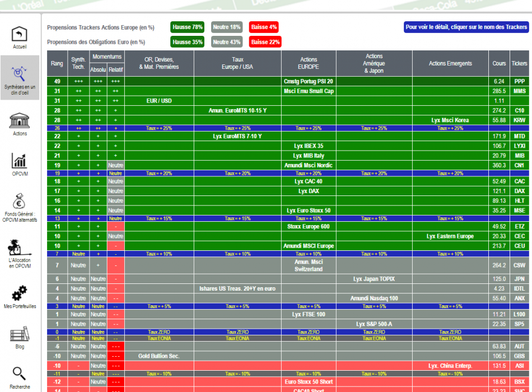
Task: Click the Relatif momentum header
Action: tap(116, 69)
